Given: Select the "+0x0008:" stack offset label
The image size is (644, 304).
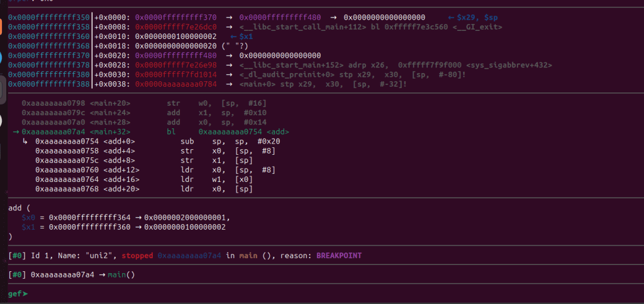Looking at the screenshot, I should point(113,27).
